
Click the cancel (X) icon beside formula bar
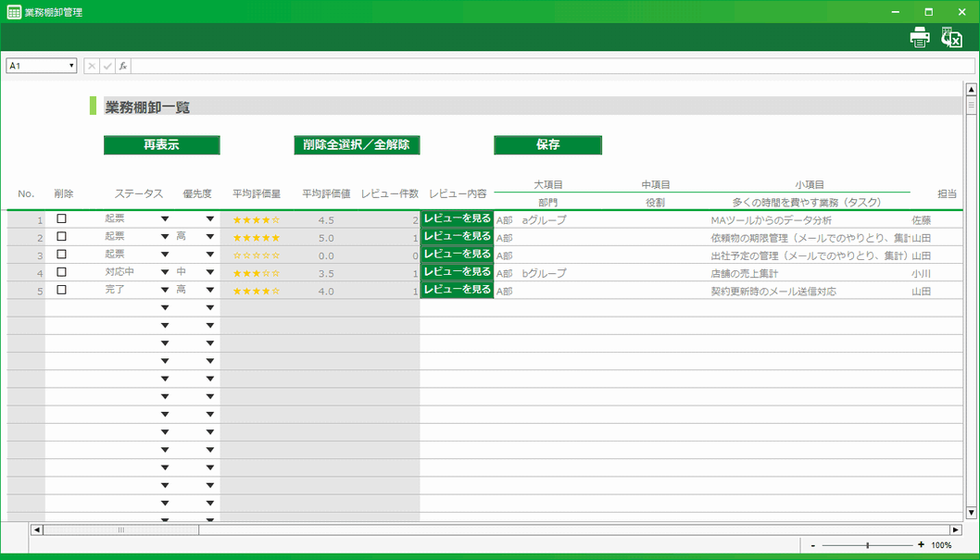coord(90,65)
